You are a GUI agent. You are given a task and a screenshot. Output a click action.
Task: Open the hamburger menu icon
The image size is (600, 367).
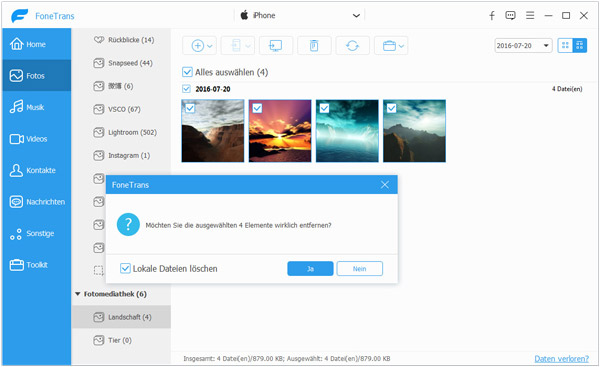pos(530,15)
